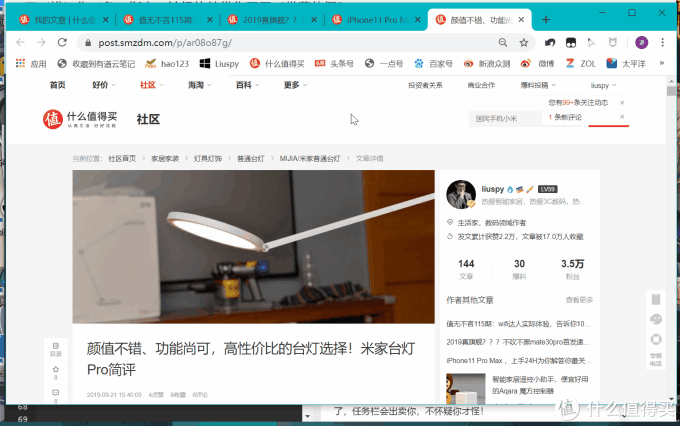680x426 pixels.
Task: Open the Chrome three-dot menu
Action: 662,43
